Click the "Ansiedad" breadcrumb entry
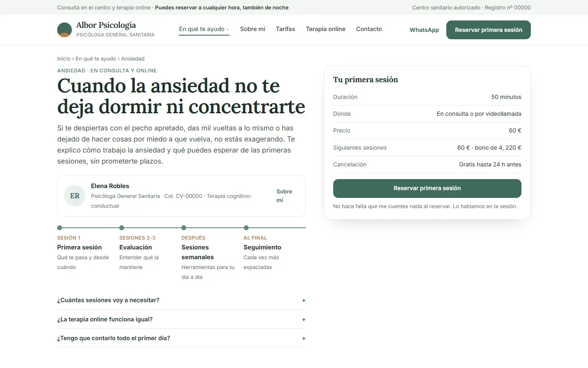The image size is (588, 368). point(133,59)
